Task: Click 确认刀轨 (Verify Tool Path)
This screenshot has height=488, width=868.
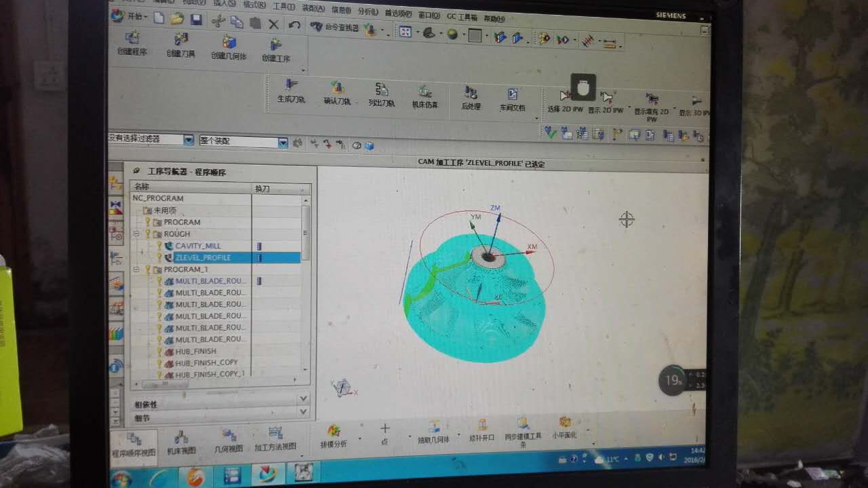Action: pos(336,94)
